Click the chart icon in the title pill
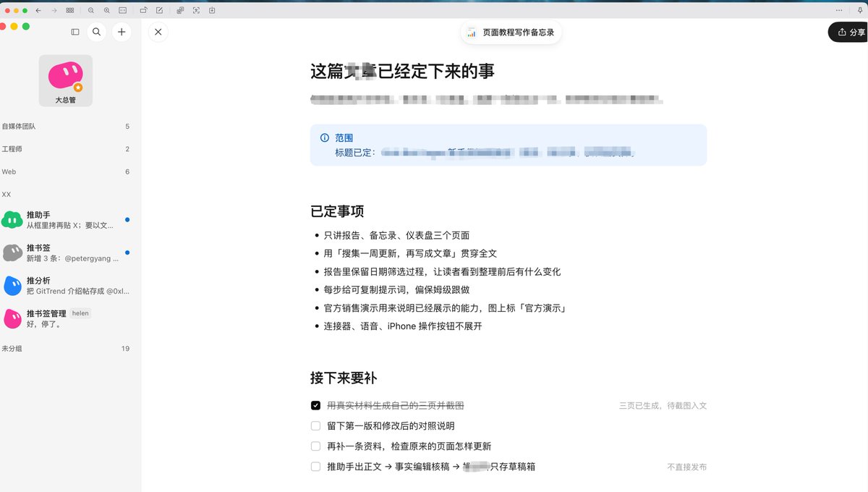The height and width of the screenshot is (492, 868). [472, 32]
